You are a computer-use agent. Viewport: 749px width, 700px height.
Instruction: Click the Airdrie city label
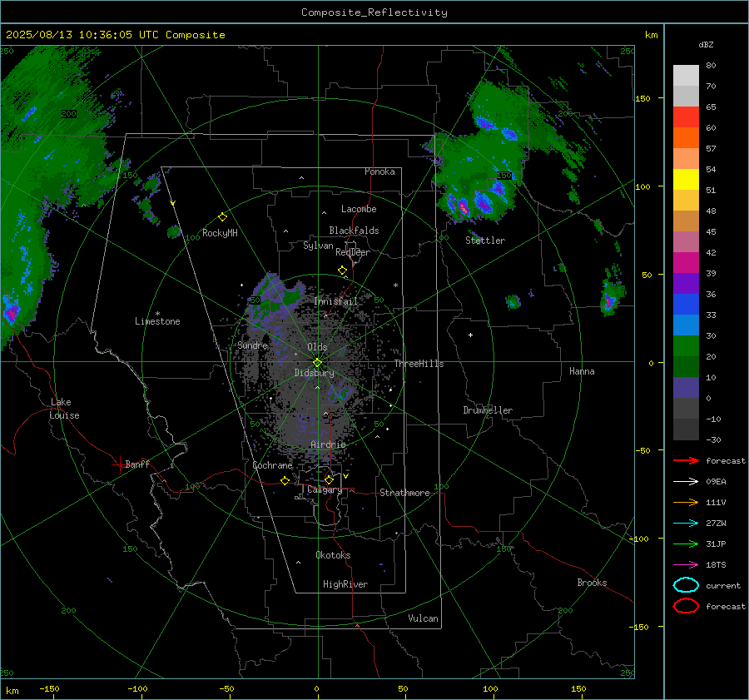(x=328, y=444)
